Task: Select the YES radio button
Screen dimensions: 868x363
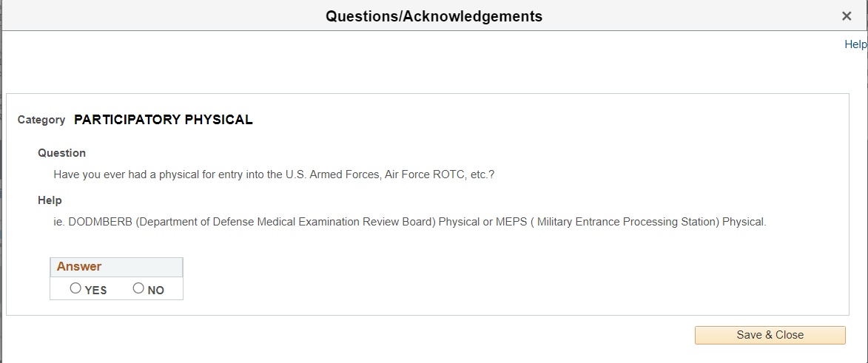Action: [75, 288]
